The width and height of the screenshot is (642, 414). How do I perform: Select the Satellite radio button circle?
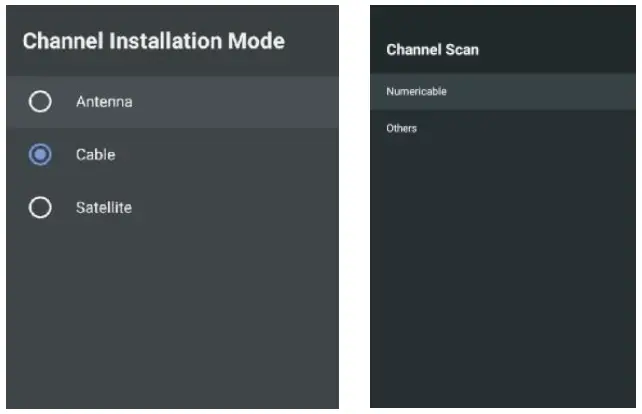point(40,208)
